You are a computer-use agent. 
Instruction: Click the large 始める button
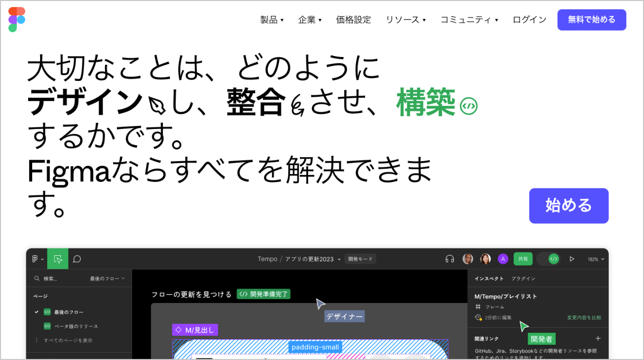click(x=569, y=205)
